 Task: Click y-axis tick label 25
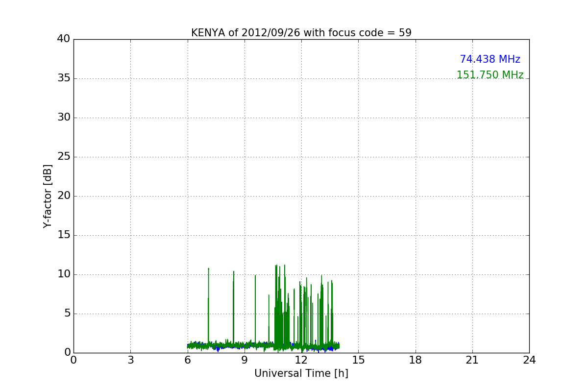tap(64, 157)
